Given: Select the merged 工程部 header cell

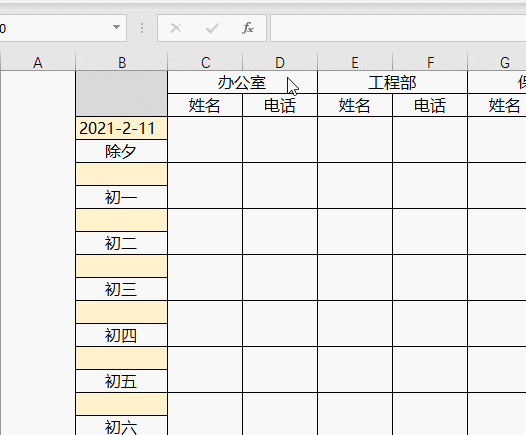Looking at the screenshot, I should 392,83.
